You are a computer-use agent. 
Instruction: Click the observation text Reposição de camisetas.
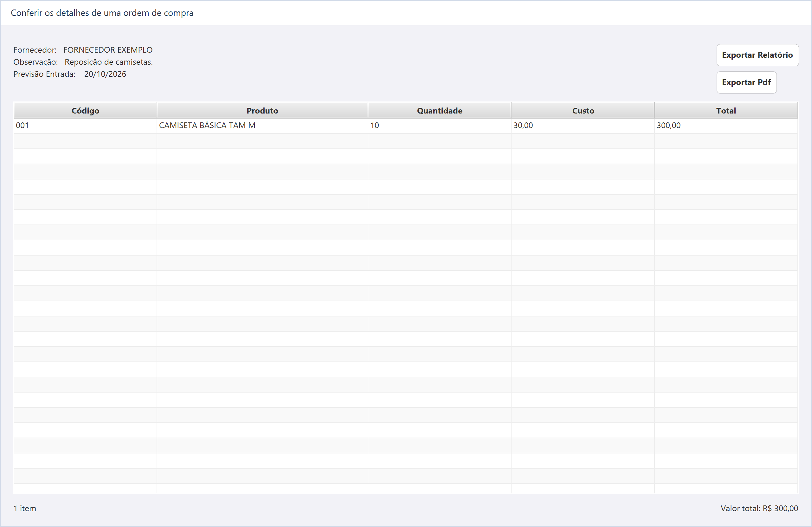pos(109,62)
